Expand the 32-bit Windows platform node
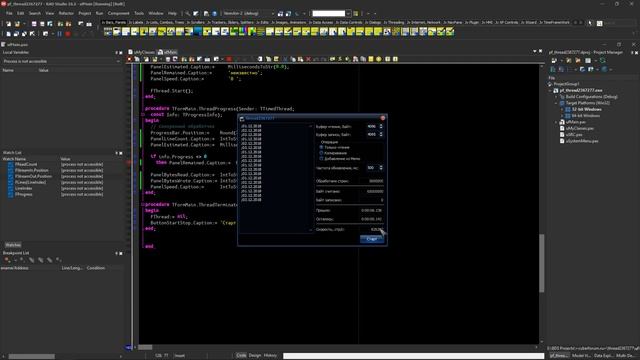 click(562, 109)
